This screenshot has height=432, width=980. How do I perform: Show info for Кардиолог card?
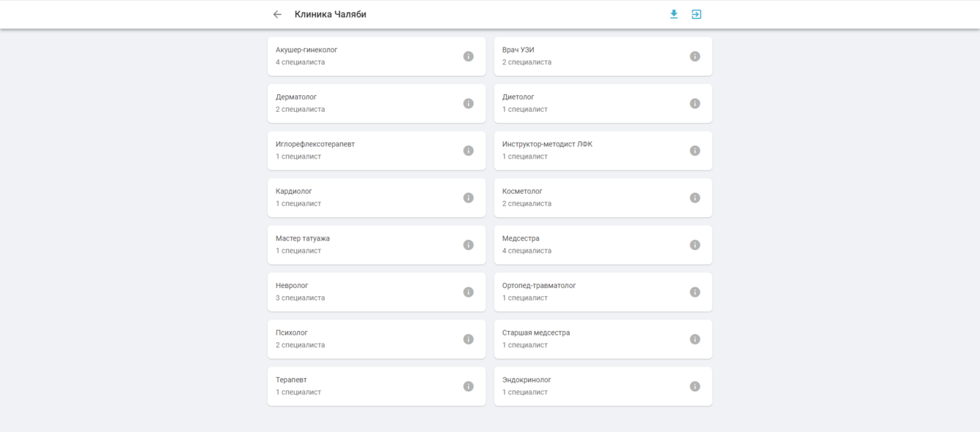tap(469, 198)
